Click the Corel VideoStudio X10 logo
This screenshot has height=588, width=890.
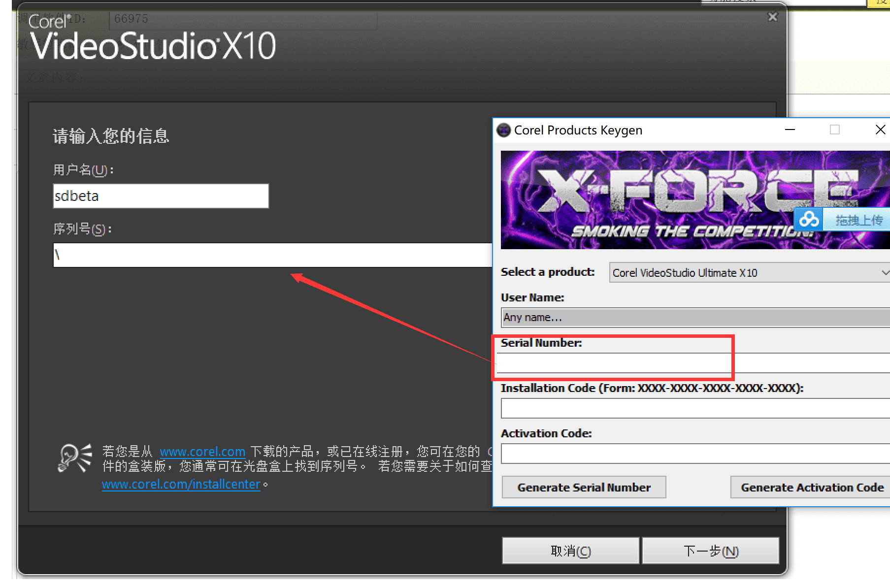pyautogui.click(x=152, y=38)
